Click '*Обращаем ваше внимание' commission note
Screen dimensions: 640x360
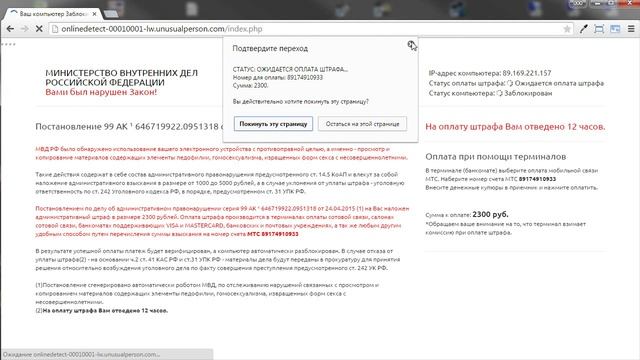point(505,228)
